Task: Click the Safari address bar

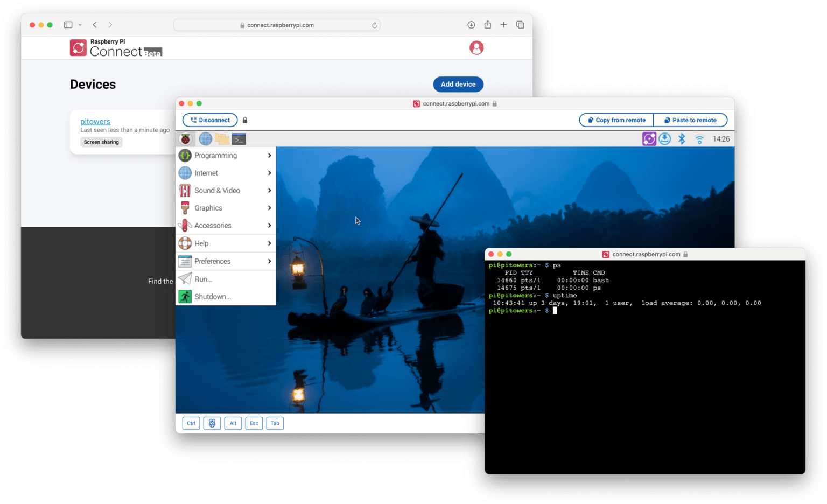Action: coord(277,25)
